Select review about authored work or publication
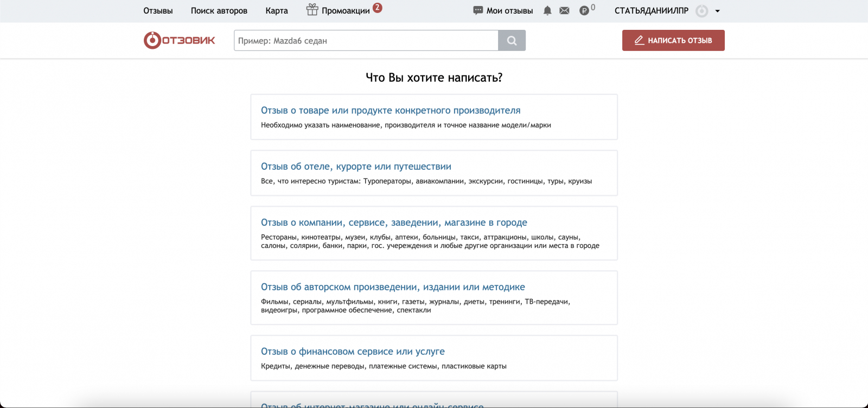The height and width of the screenshot is (408, 868). pyautogui.click(x=393, y=287)
